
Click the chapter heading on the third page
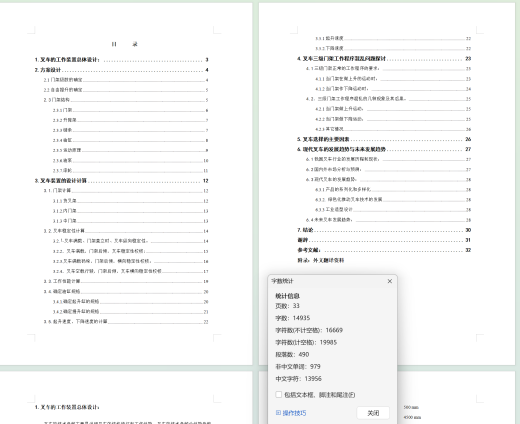click(67, 407)
